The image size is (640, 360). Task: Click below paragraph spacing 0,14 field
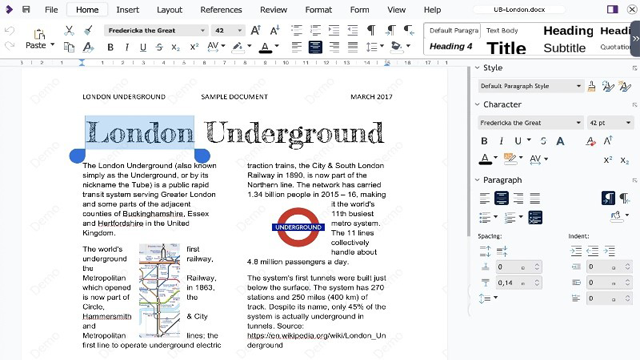pyautogui.click(x=519, y=283)
